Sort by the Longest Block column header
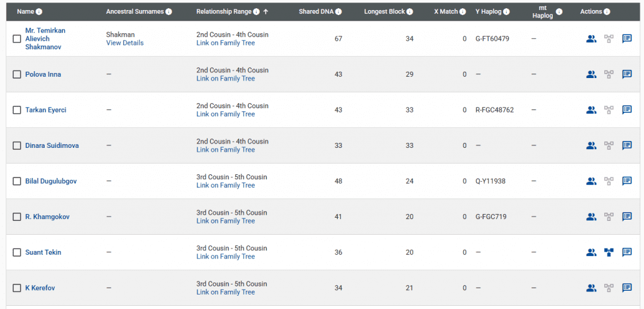Image resolution: width=644 pixels, height=309 pixels. tap(384, 12)
